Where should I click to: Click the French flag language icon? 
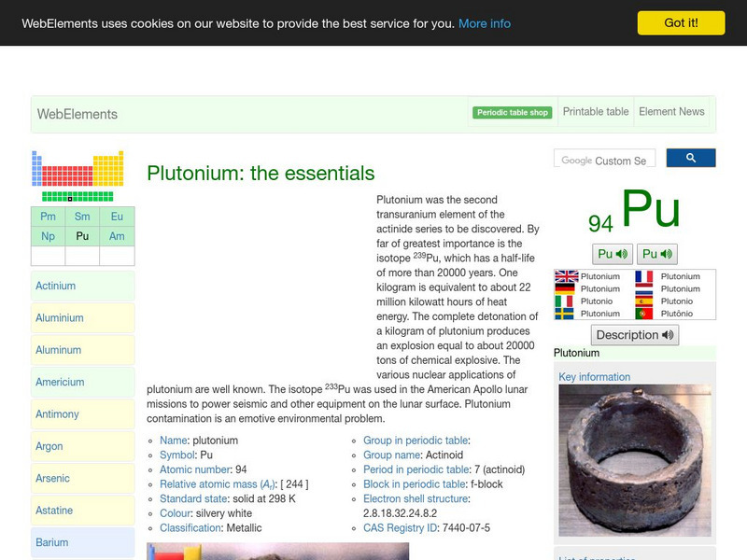tap(643, 276)
